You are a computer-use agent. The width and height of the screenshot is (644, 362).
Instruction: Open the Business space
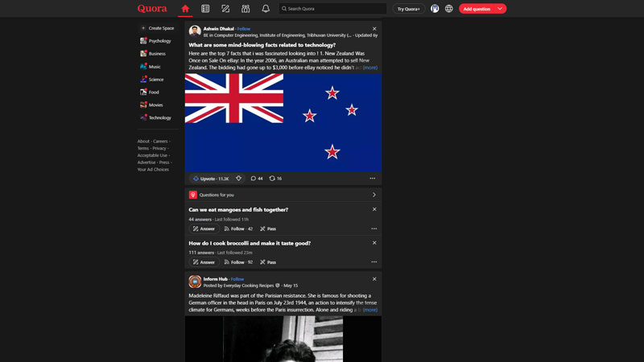[153, 54]
